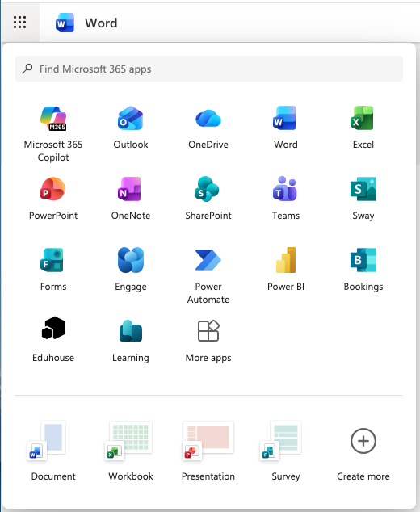This screenshot has height=512, width=420.
Task: Click the Word title text in header
Action: click(x=101, y=23)
